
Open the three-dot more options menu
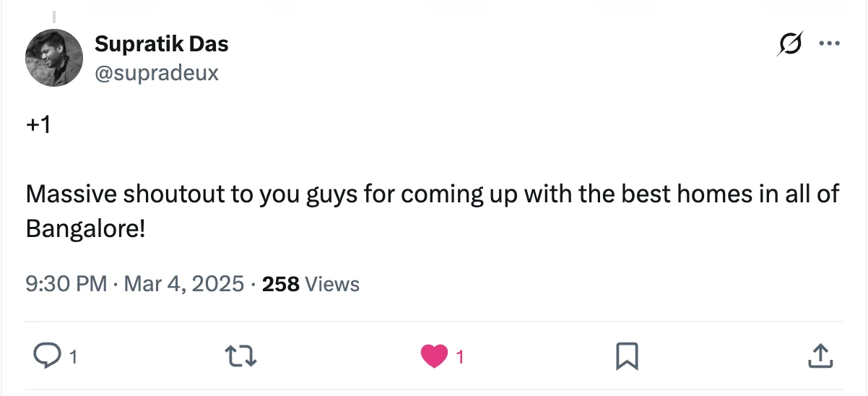[x=828, y=44]
